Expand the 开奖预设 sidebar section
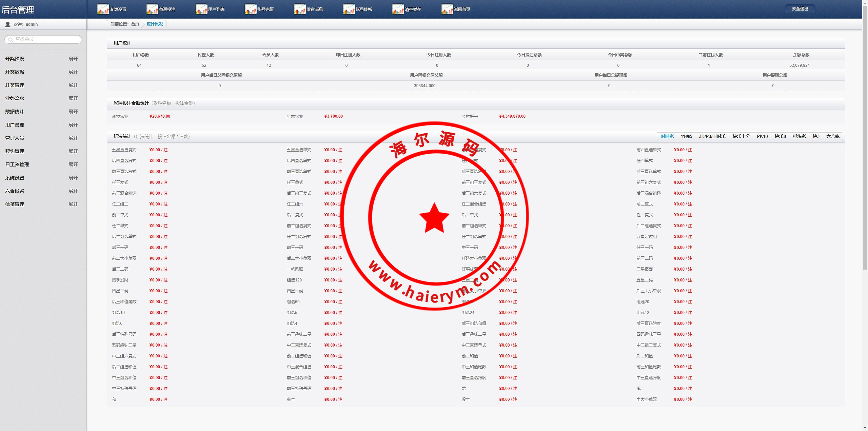 point(73,59)
